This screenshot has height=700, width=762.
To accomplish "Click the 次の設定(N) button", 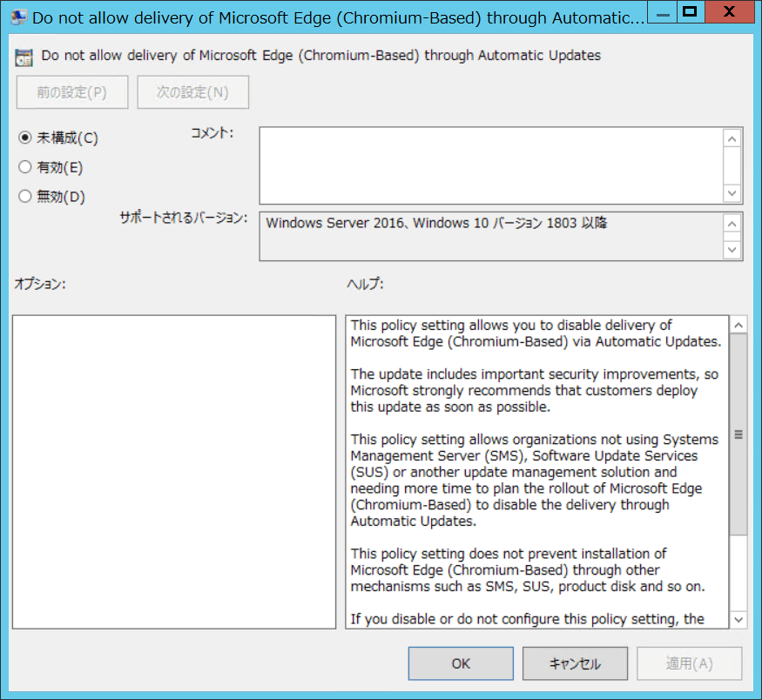I will tap(193, 91).
